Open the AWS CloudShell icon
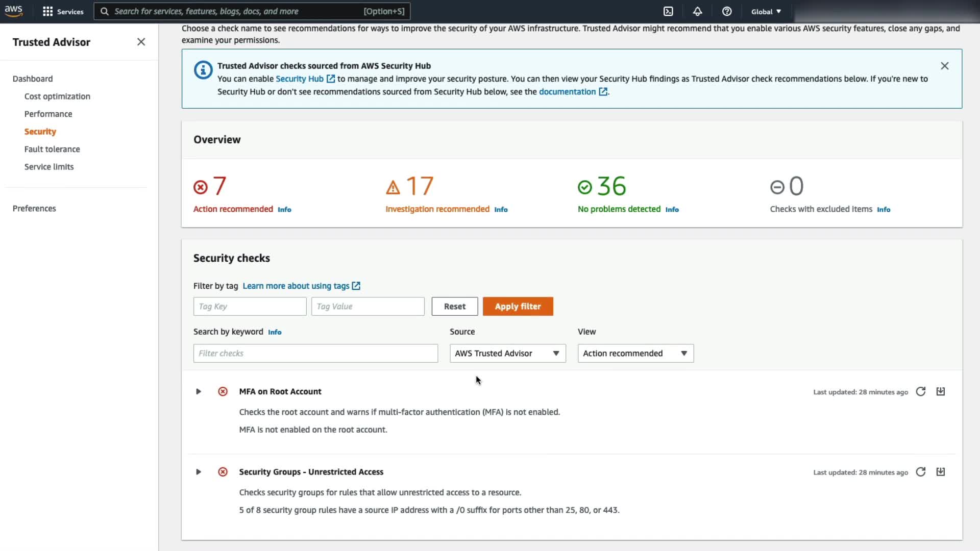Viewport: 980px width, 551px height. coord(668,11)
